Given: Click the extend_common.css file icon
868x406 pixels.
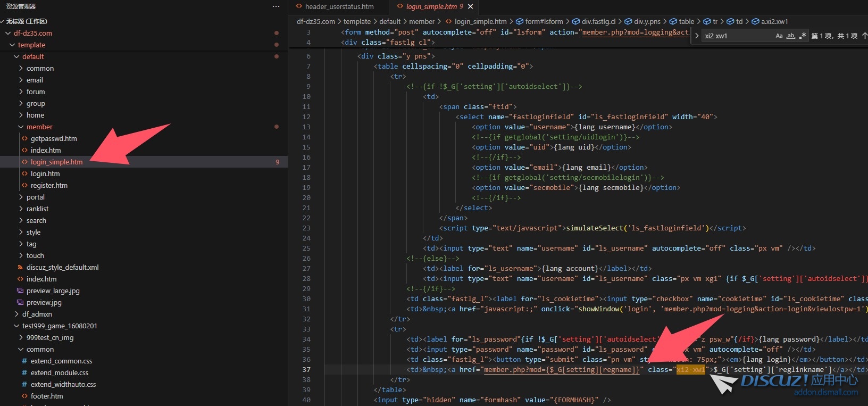Looking at the screenshot, I should pos(24,361).
